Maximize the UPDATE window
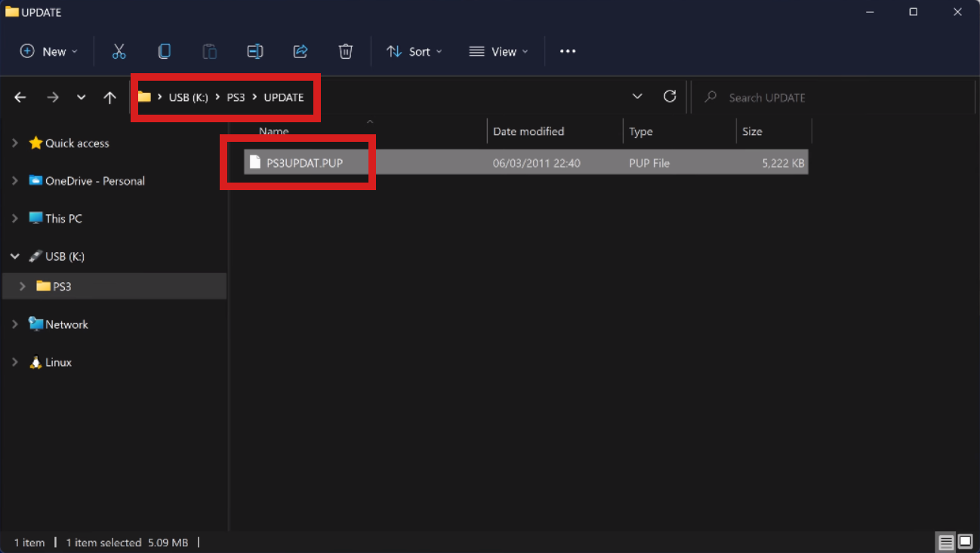 click(x=914, y=11)
